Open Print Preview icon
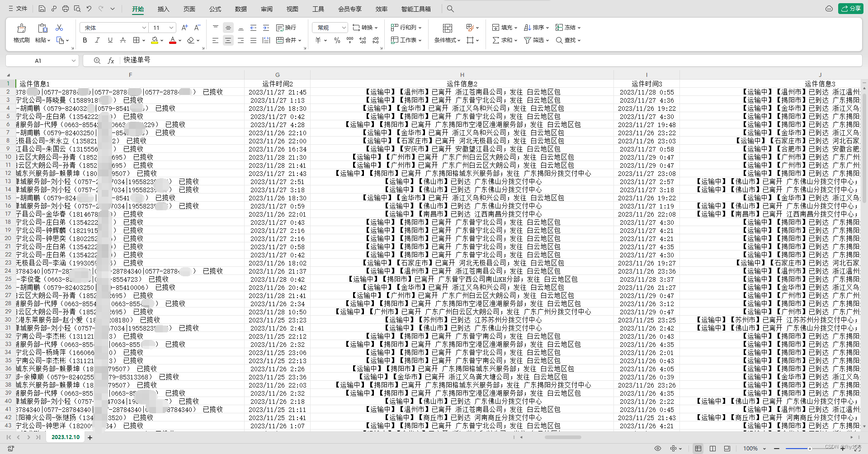 tap(77, 9)
